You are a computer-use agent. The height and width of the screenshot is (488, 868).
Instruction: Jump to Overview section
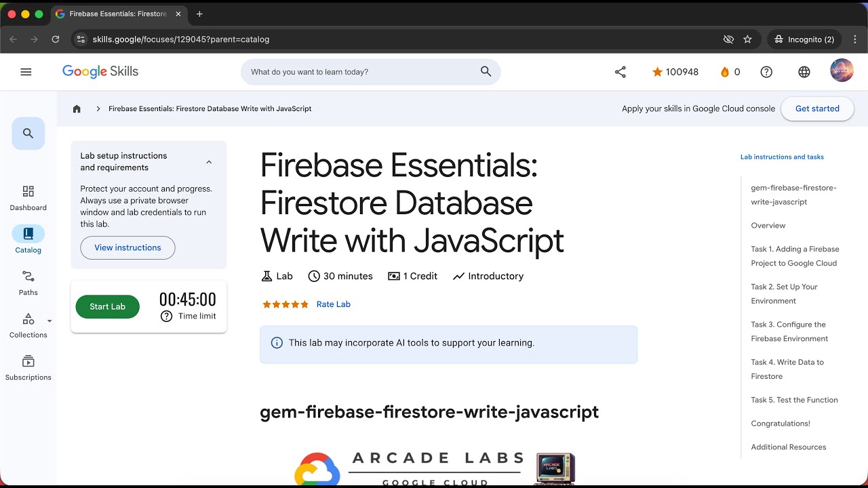[x=768, y=226]
